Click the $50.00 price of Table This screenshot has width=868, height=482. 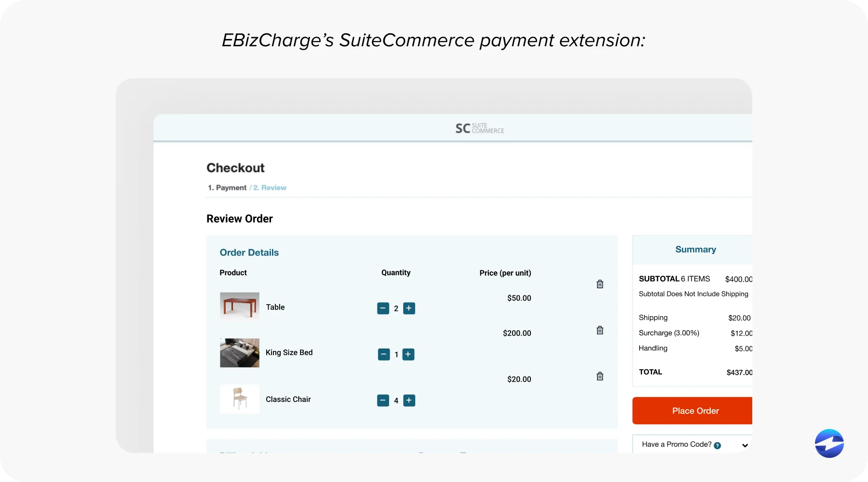click(x=519, y=298)
